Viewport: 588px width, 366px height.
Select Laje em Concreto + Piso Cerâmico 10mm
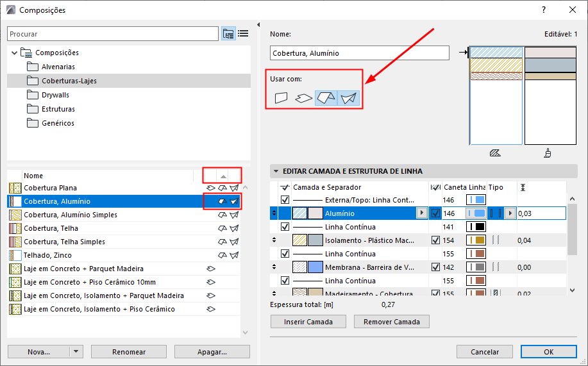coord(124,283)
